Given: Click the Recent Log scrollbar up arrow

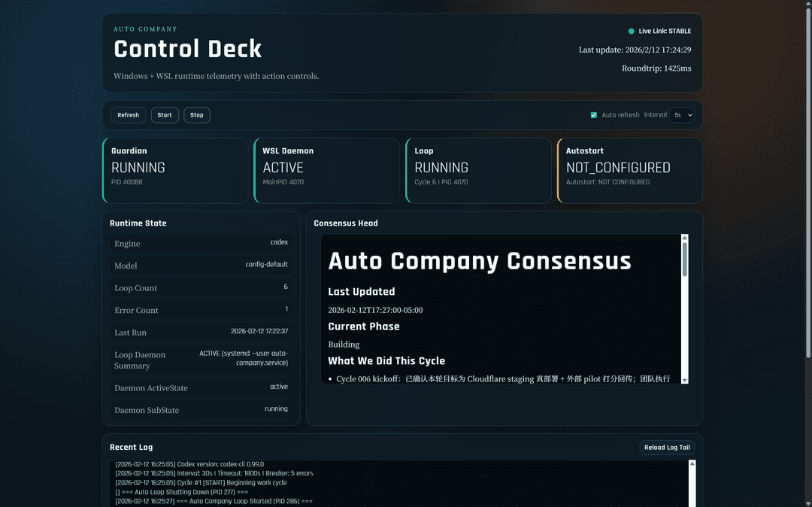Looking at the screenshot, I should [692, 464].
